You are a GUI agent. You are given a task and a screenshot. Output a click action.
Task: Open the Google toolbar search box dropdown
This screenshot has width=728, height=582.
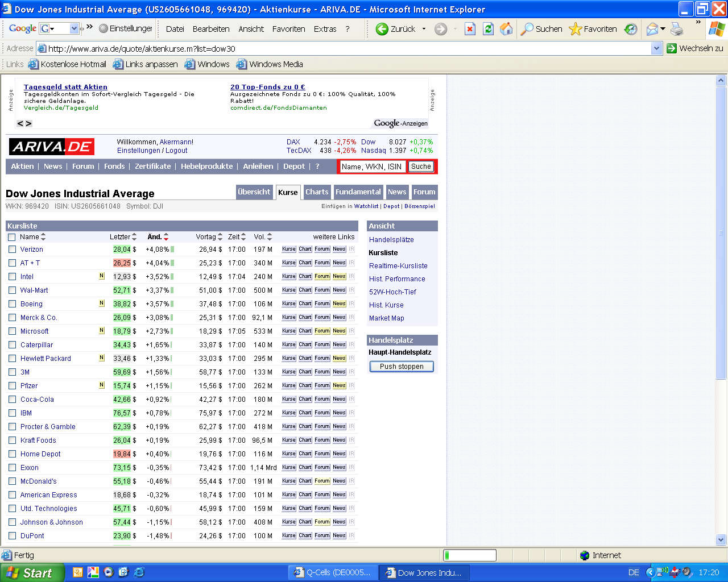click(74, 28)
